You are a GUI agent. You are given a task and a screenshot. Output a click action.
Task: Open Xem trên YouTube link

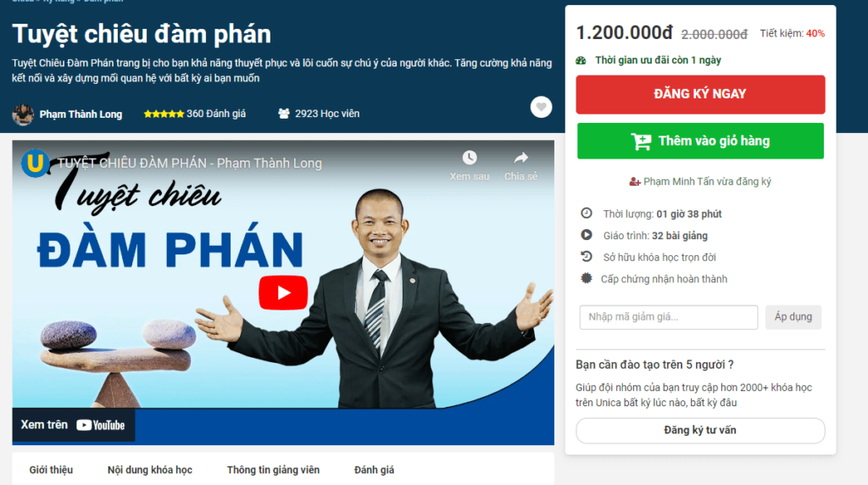(x=73, y=425)
